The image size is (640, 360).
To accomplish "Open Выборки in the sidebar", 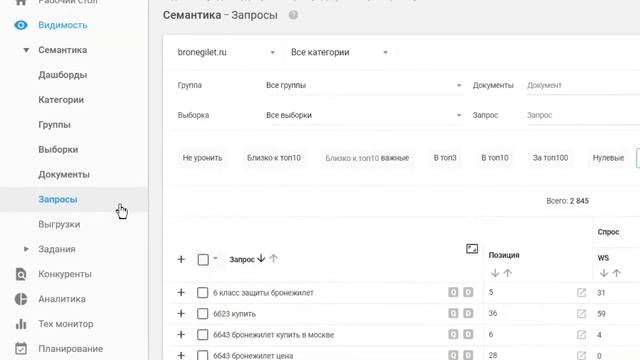I will click(x=58, y=150).
